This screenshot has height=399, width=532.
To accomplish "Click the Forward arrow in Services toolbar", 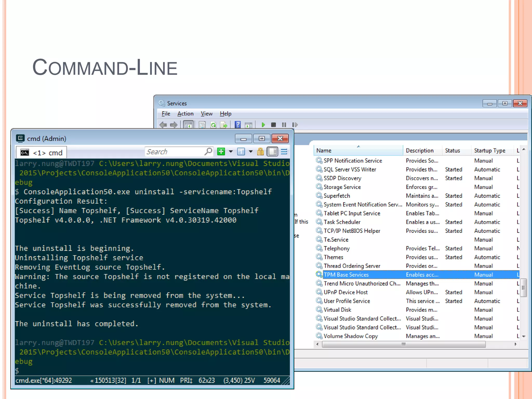I will [174, 125].
